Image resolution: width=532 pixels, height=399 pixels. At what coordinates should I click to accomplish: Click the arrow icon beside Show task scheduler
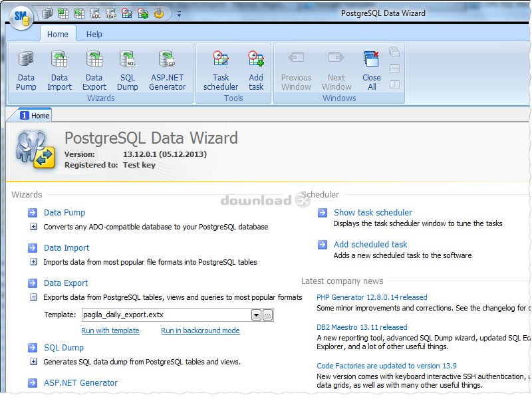pos(323,213)
